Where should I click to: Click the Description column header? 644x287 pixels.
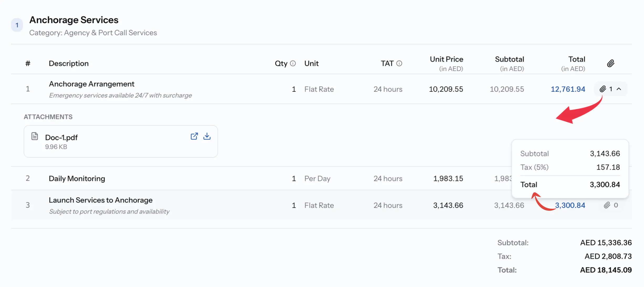click(x=69, y=63)
